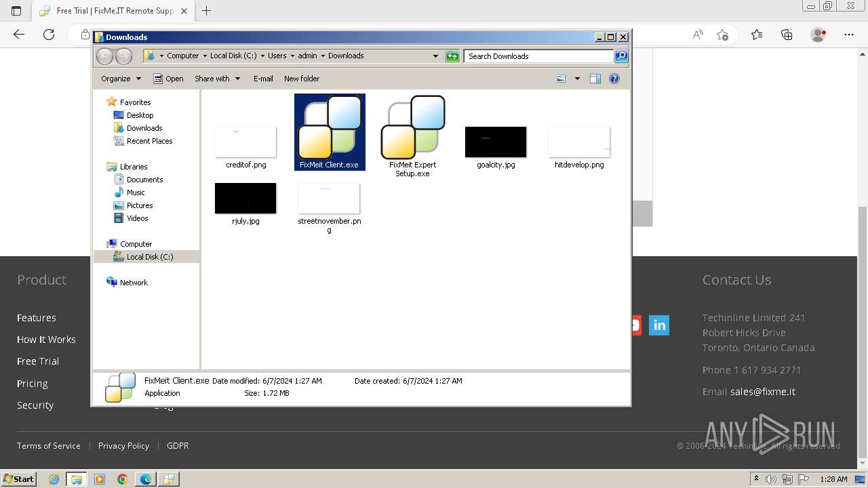Click the E-mail toolbar button

(x=263, y=79)
